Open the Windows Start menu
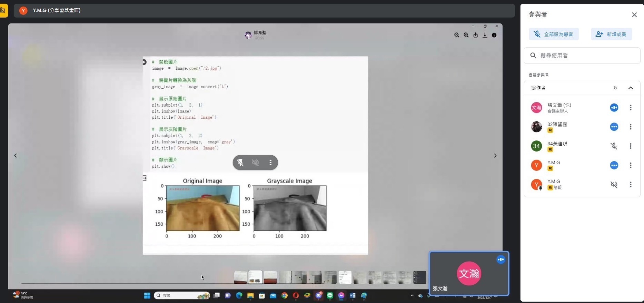 147,295
